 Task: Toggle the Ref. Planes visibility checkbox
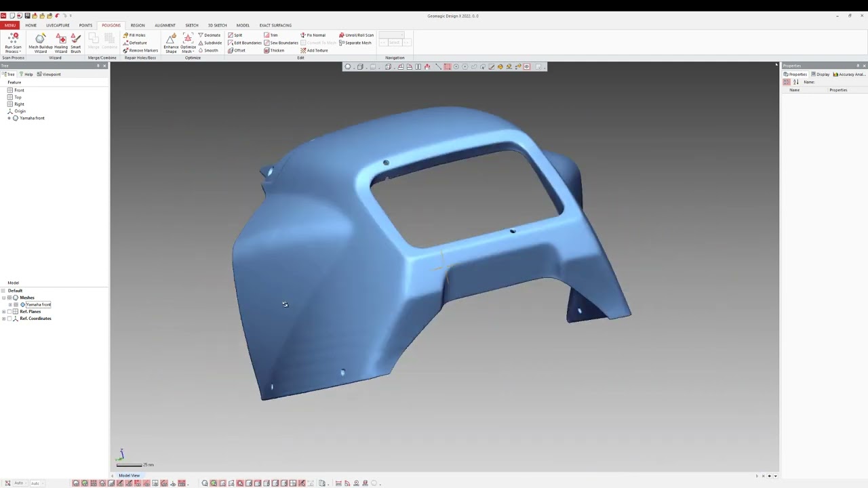coord(9,311)
